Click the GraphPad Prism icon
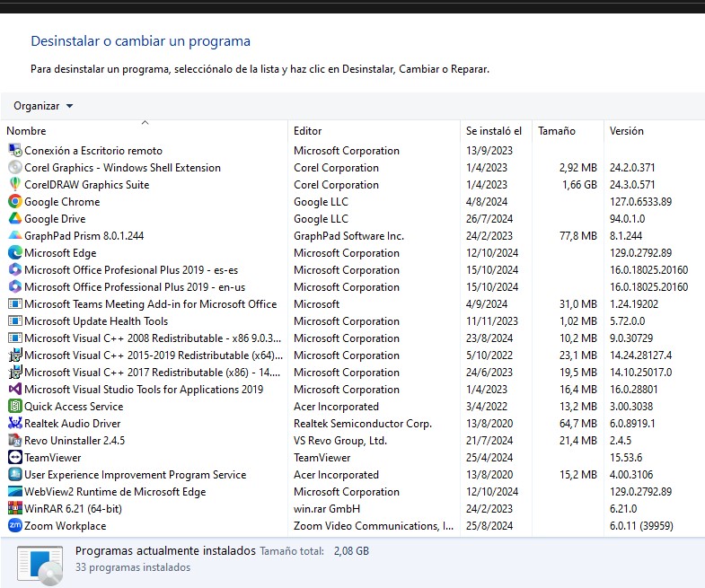Screen dimensions: 705x588 pyautogui.click(x=15, y=235)
